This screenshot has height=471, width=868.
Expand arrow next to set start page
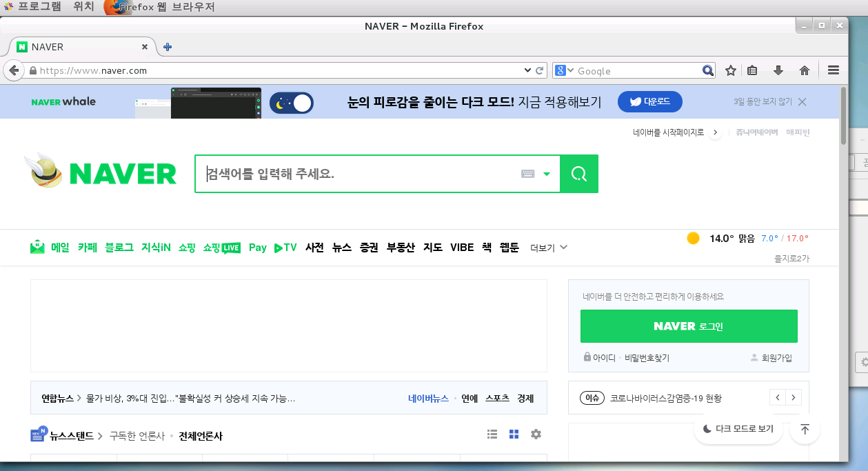pyautogui.click(x=715, y=132)
